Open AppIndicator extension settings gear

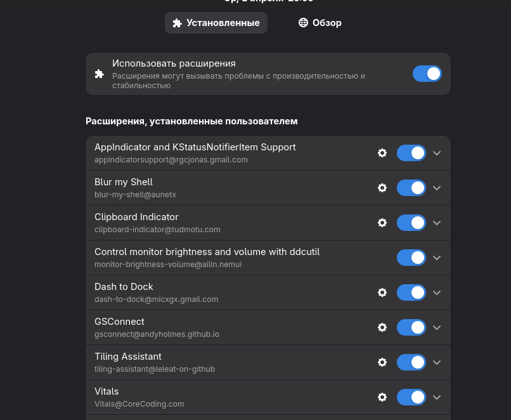382,153
